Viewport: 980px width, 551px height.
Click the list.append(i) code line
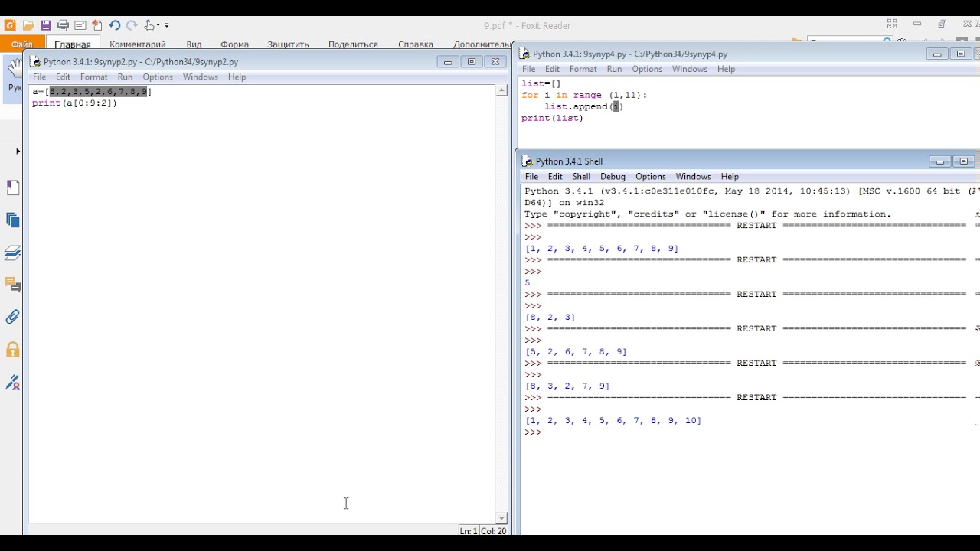584,106
